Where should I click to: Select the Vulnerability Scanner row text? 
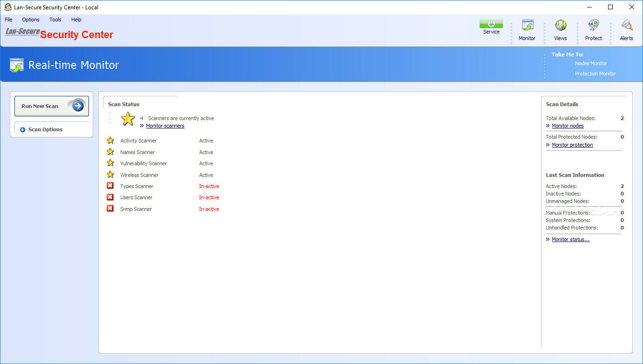pos(144,163)
